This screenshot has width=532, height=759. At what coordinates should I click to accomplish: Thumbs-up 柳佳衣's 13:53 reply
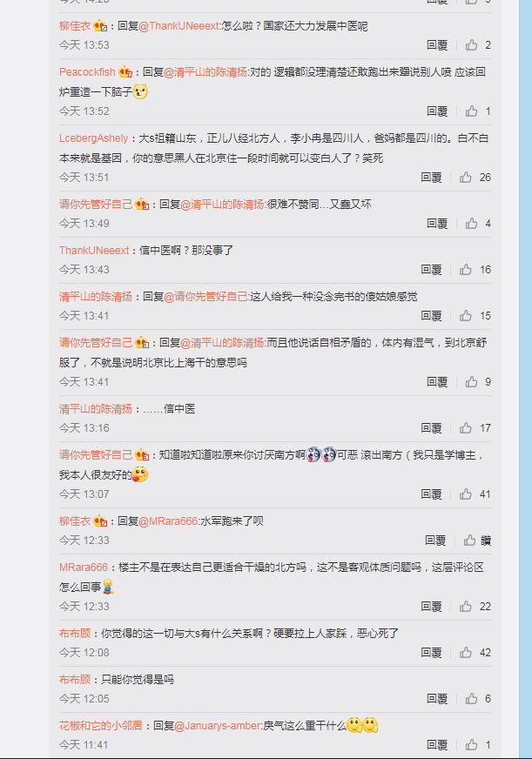(472, 45)
